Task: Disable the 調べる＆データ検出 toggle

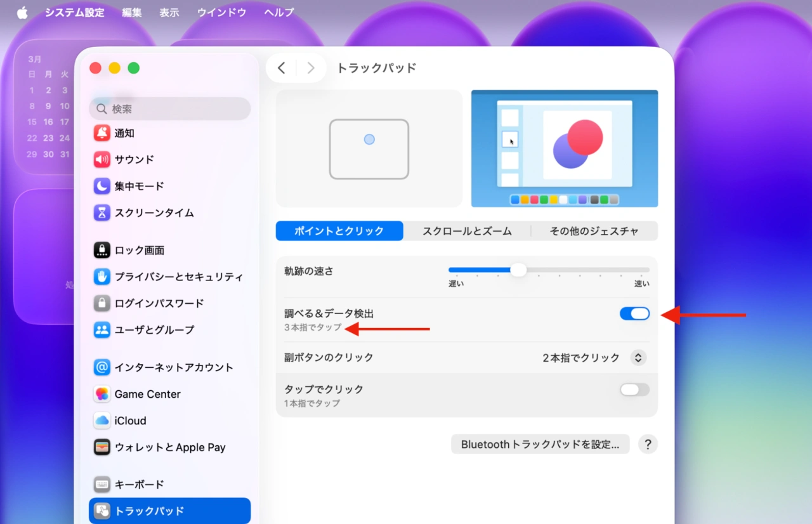Action: coord(634,313)
